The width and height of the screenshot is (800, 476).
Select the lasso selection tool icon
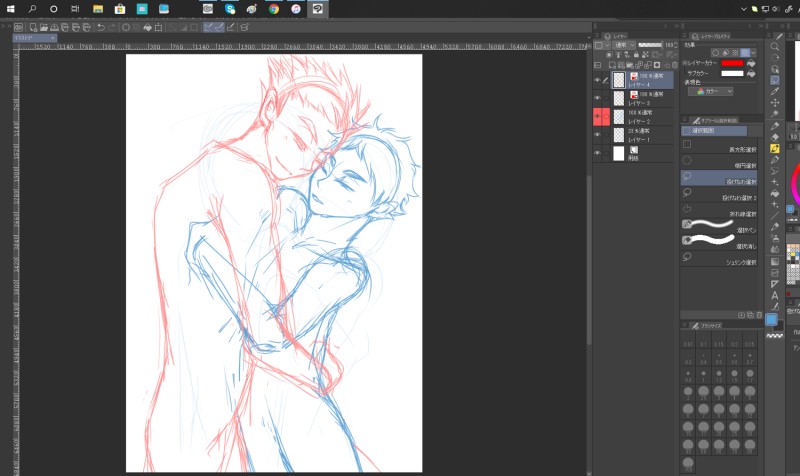(775, 80)
